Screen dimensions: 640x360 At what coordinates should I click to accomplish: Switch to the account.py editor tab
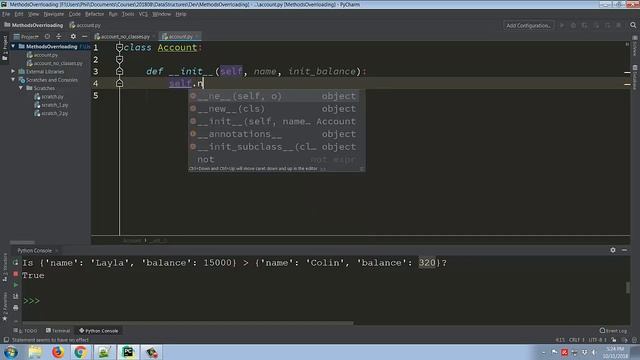[x=180, y=37]
